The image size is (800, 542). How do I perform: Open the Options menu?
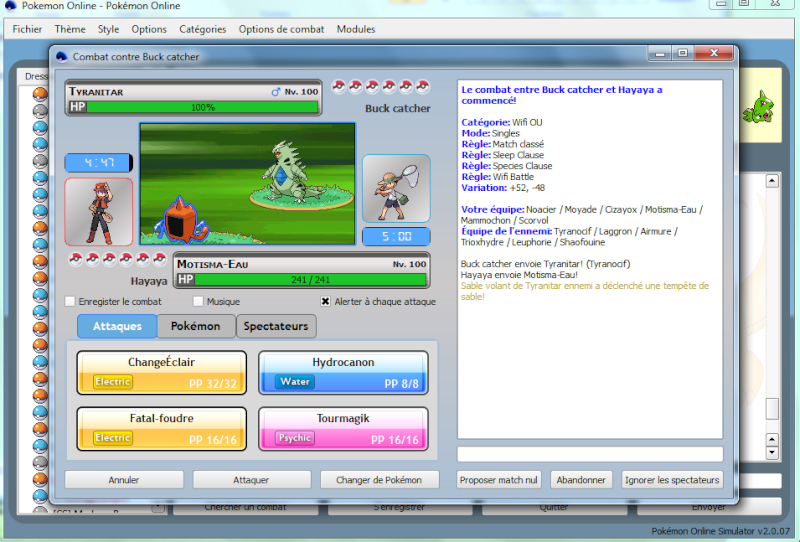pyautogui.click(x=149, y=29)
